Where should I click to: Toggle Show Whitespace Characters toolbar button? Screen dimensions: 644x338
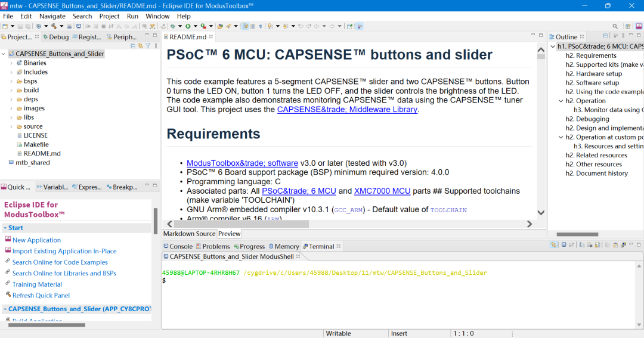click(x=261, y=26)
